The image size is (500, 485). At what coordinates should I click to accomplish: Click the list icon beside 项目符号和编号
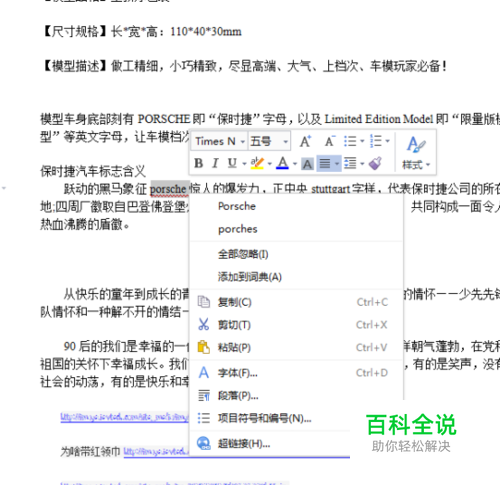(204, 418)
